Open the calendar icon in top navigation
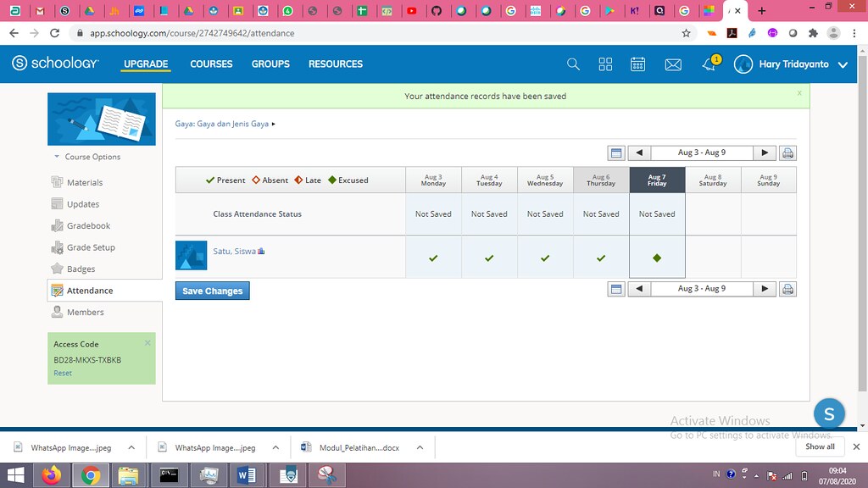Viewport: 868px width, 488px height. [x=637, y=64]
